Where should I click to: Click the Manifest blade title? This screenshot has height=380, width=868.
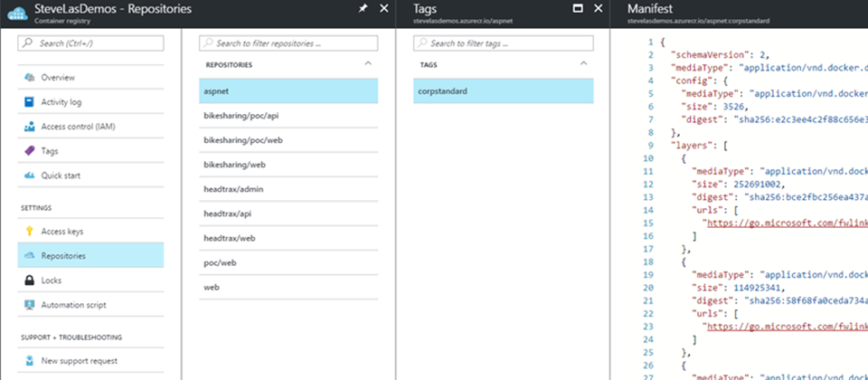coord(650,9)
